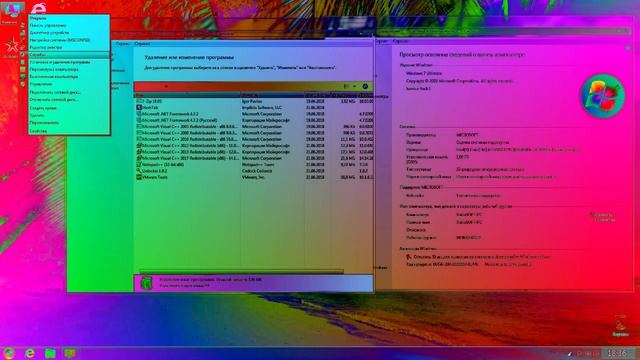The width and height of the screenshot is (640, 360).
Task: Click the Unlocker 1.9.2 program icon
Action: [x=139, y=171]
